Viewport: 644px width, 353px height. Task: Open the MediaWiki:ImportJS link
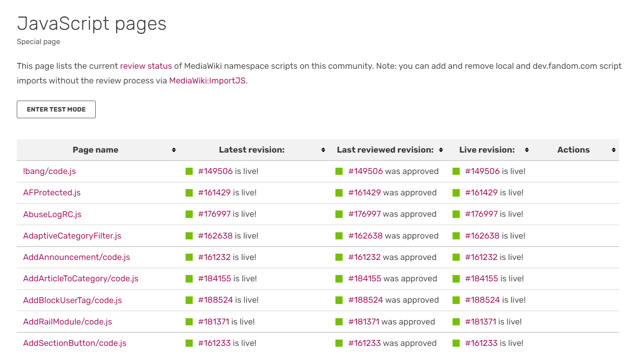click(207, 80)
